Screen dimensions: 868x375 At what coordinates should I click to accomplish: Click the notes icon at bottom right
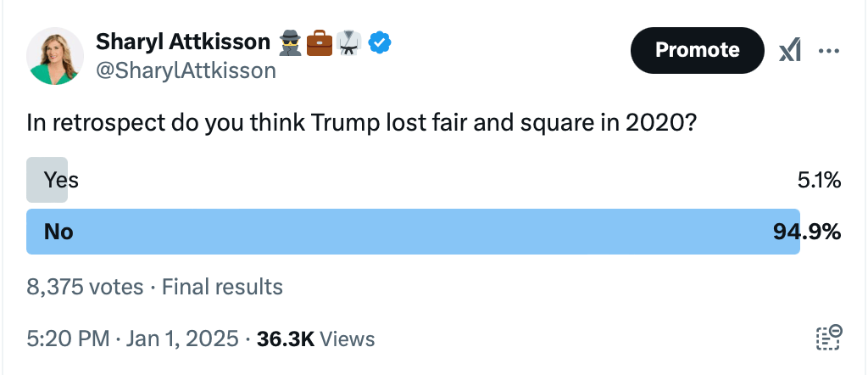pos(829,338)
